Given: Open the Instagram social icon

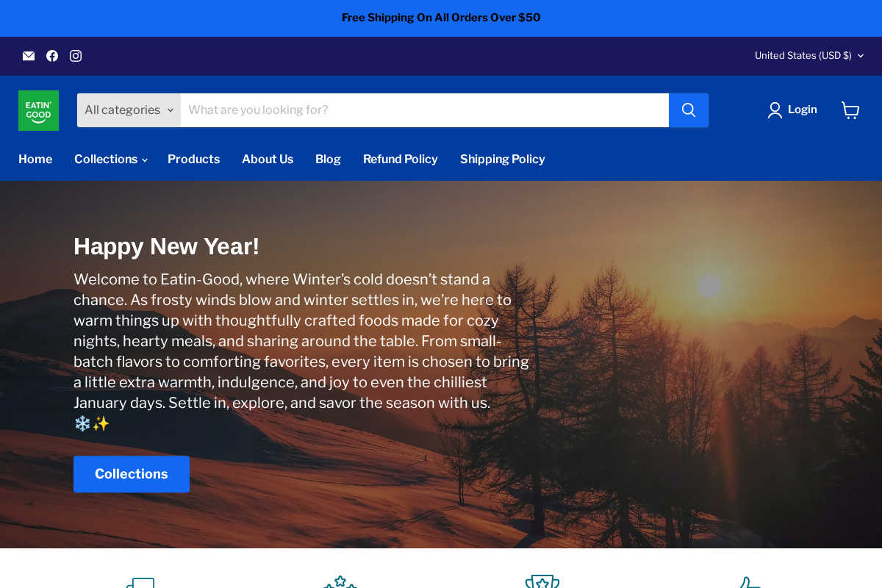Looking at the screenshot, I should coord(76,56).
